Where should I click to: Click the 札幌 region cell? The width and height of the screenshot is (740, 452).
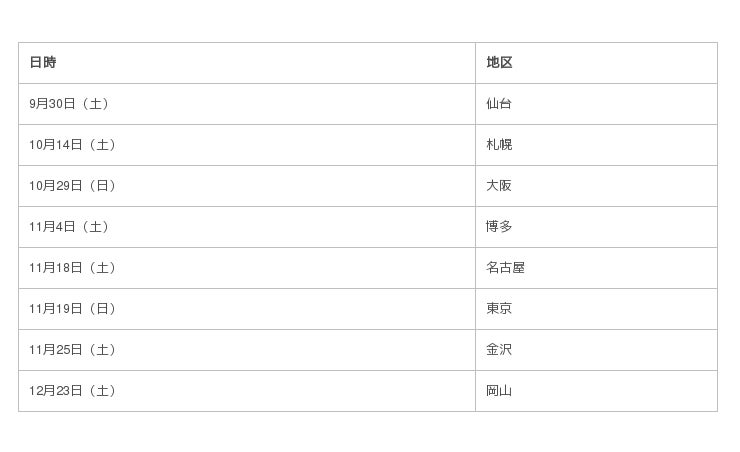499,145
